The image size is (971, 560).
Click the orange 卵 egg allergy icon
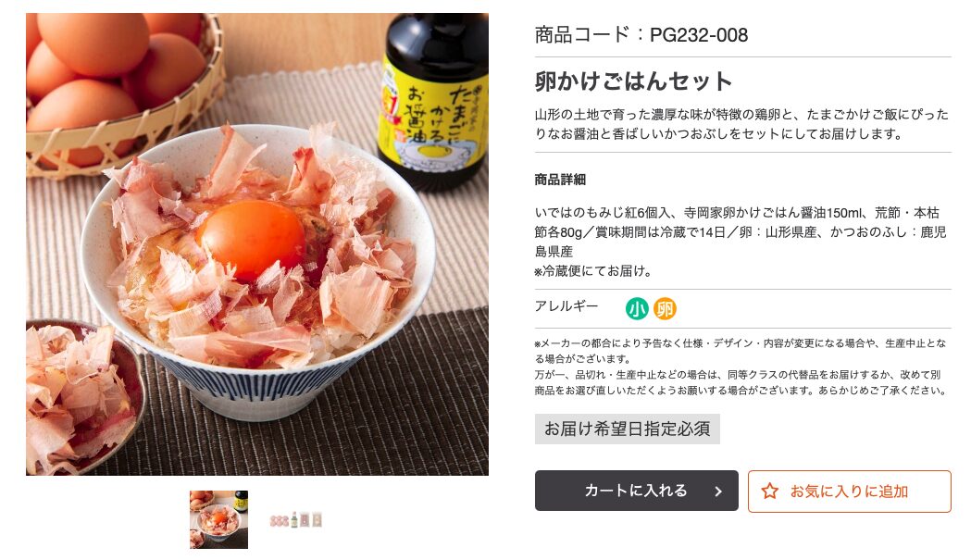click(665, 308)
